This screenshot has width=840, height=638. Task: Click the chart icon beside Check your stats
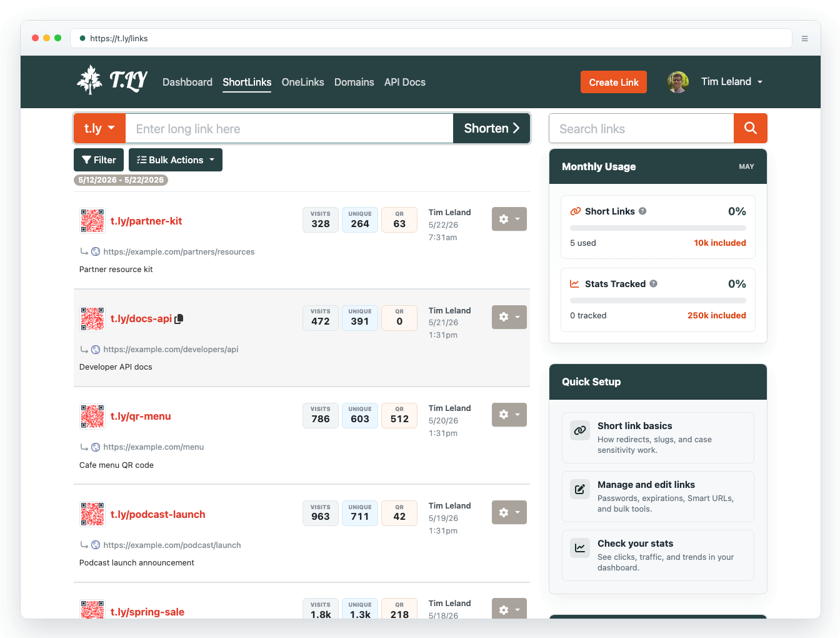(x=580, y=548)
